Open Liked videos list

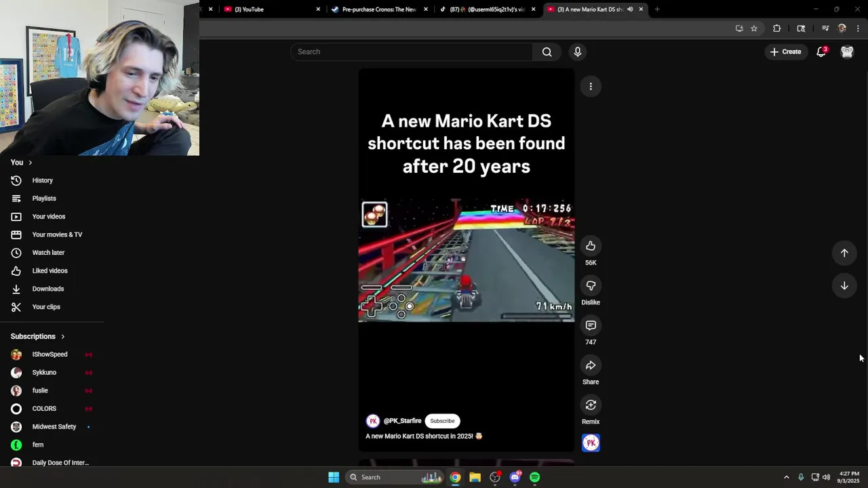52,270
